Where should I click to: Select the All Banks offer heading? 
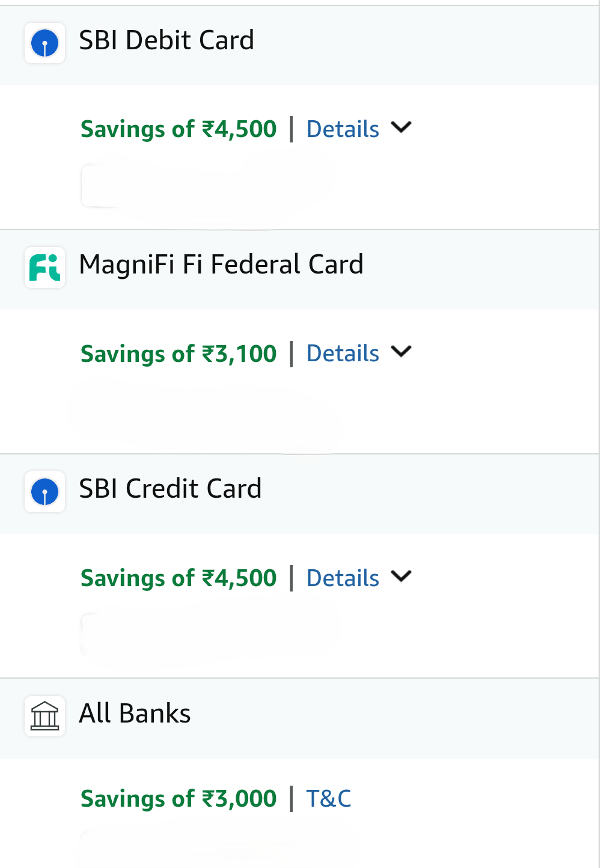pyautogui.click(x=135, y=714)
